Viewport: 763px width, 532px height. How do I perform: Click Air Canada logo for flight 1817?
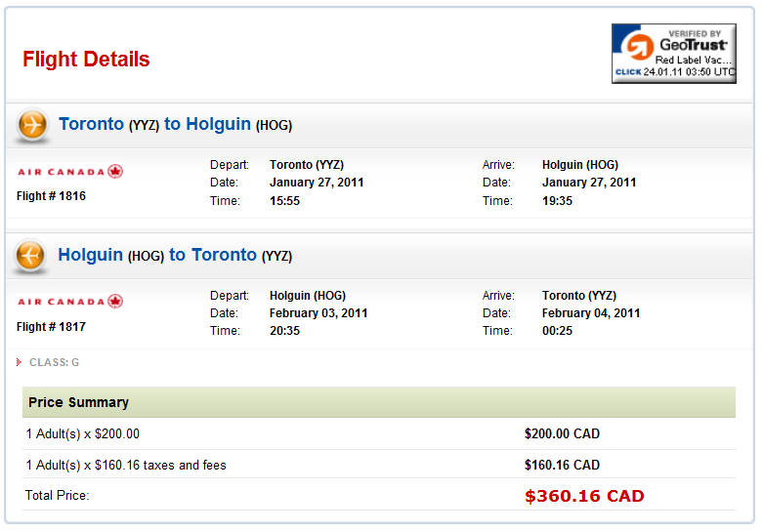[x=70, y=302]
